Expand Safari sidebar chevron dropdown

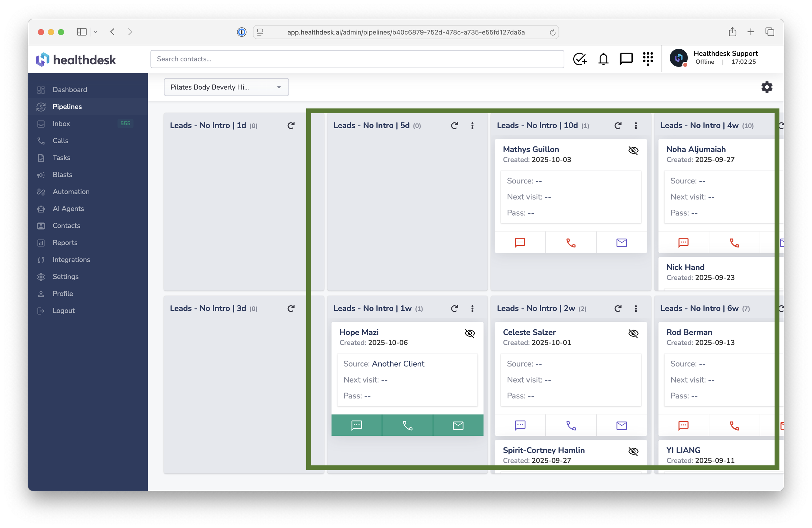95,32
